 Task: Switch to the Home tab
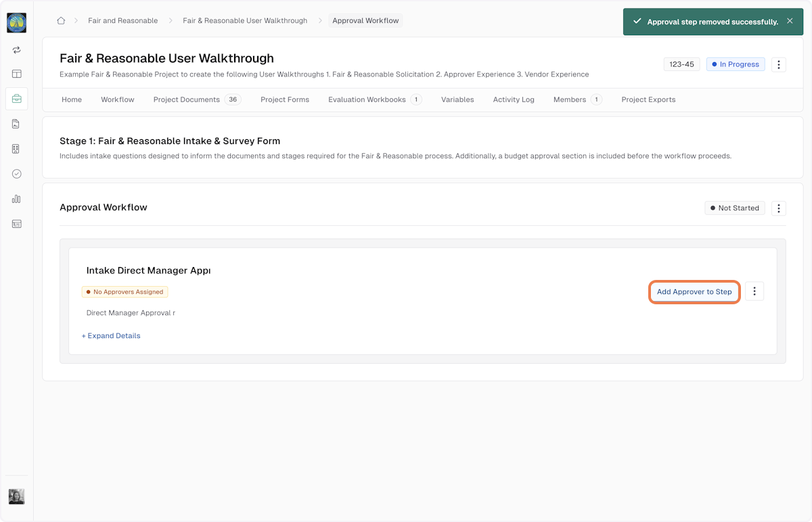72,99
